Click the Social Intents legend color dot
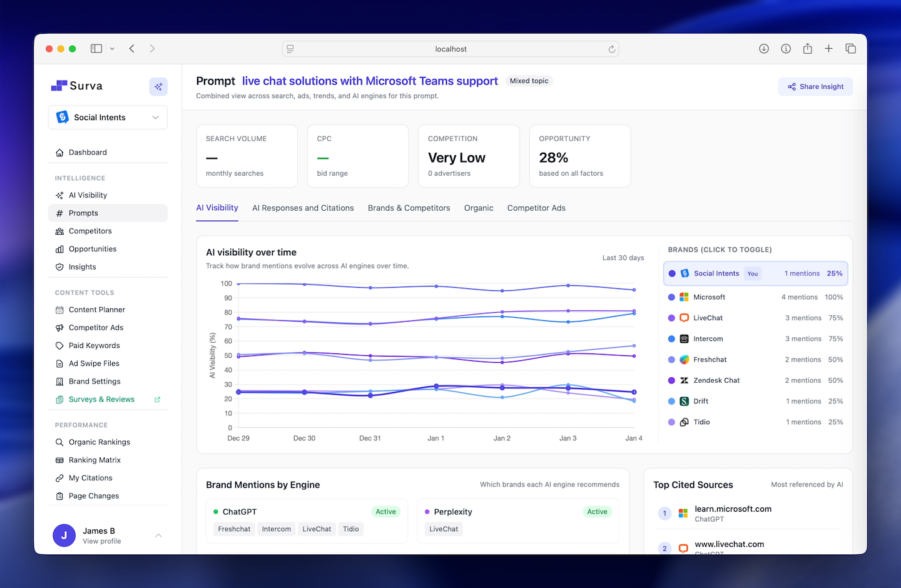This screenshot has width=901, height=588. click(x=673, y=273)
